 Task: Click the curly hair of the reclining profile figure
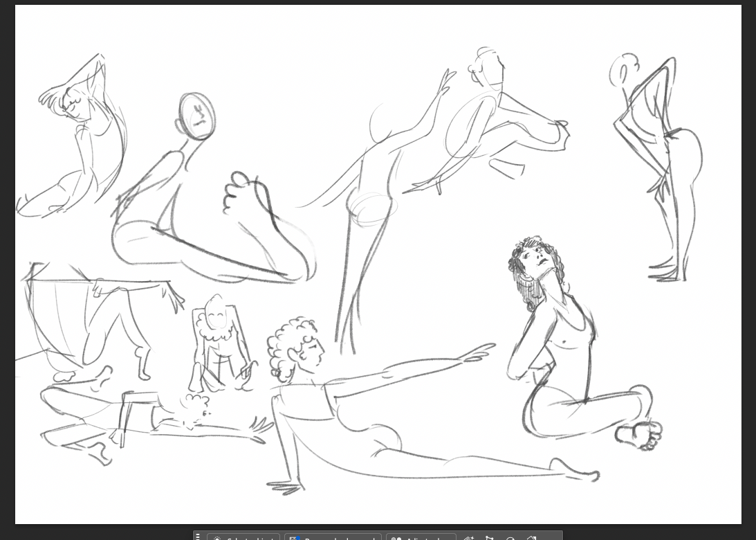[x=287, y=345]
